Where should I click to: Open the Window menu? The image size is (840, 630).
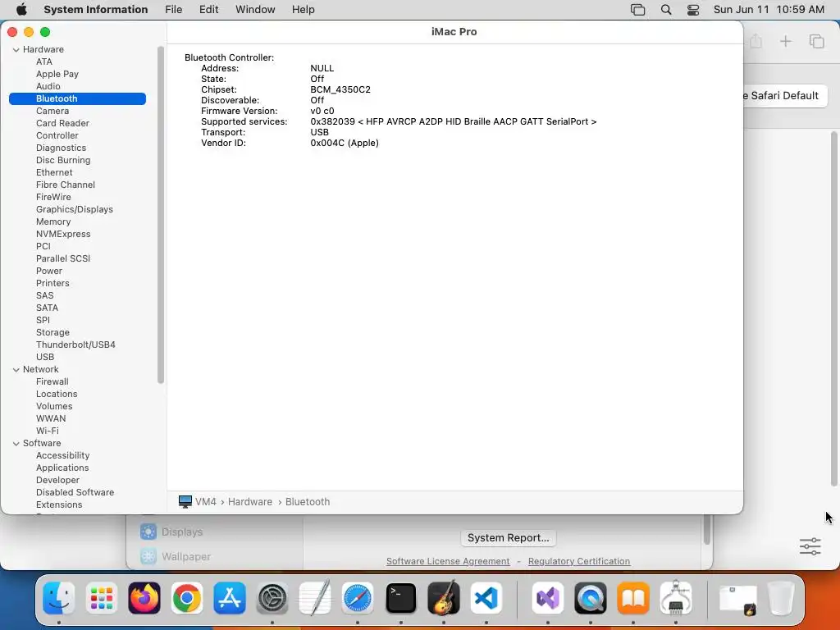tap(255, 10)
